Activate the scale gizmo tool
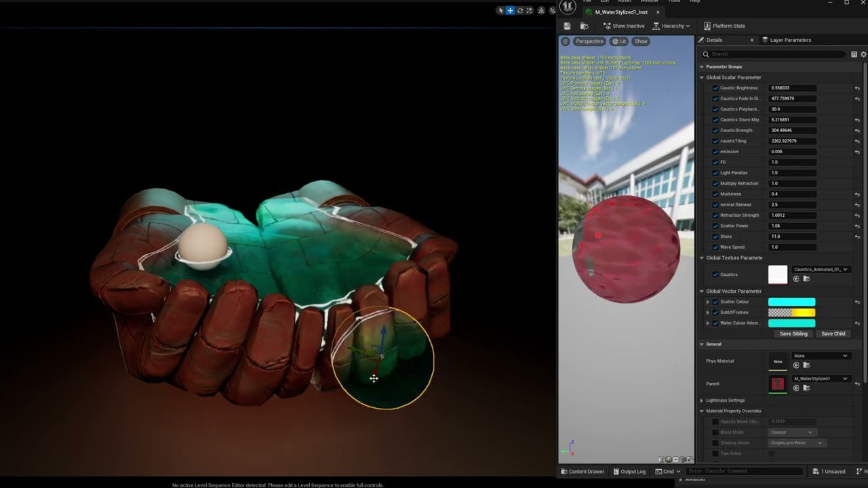868x488 pixels. [x=530, y=10]
